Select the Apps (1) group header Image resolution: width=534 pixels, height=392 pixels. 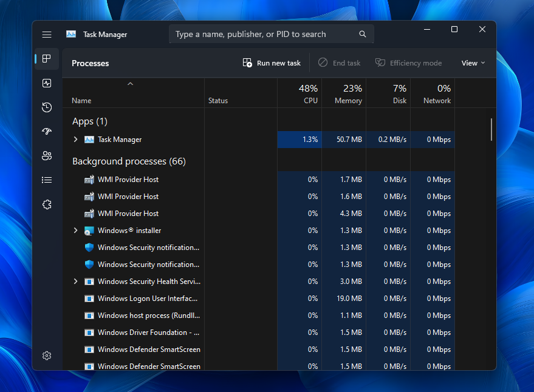90,121
